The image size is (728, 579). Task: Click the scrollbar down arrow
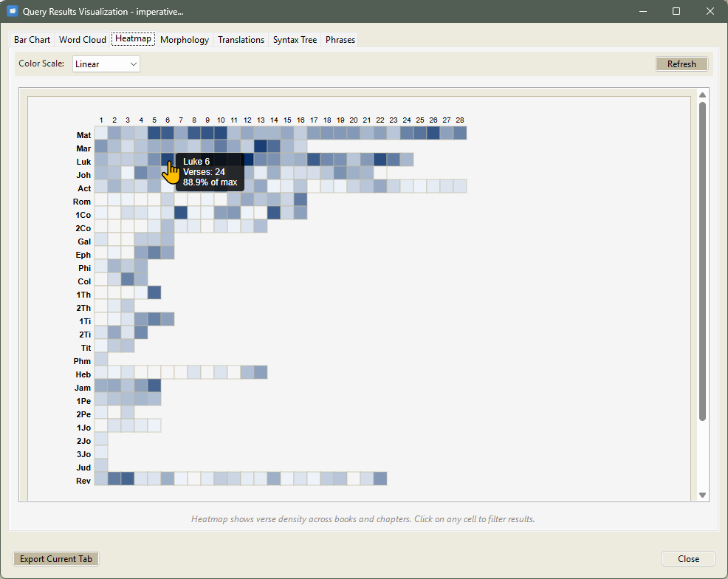point(703,495)
